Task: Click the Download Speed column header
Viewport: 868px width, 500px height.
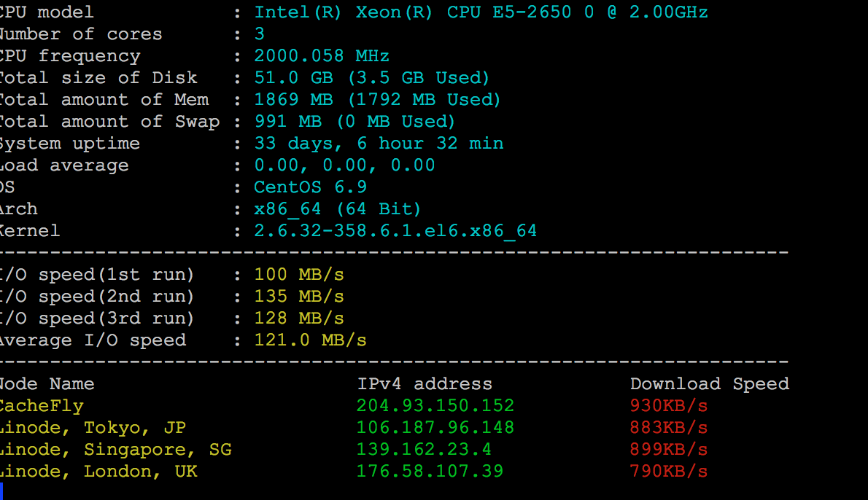Action: 710,384
